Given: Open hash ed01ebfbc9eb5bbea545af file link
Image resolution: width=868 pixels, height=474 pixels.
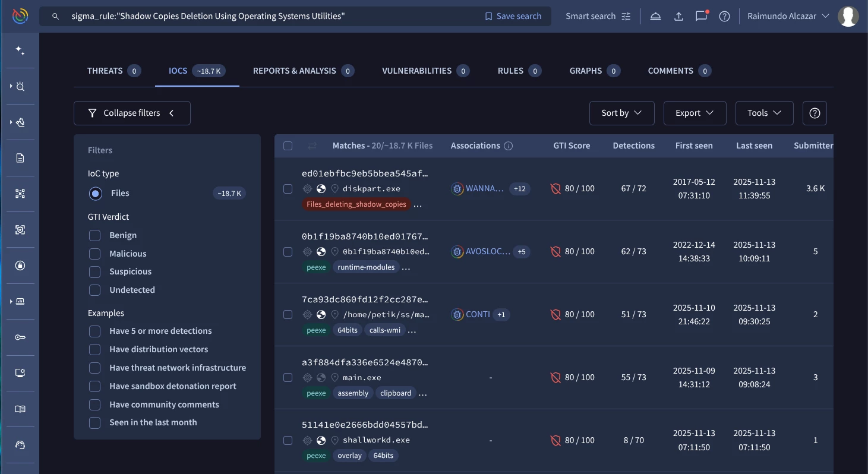Looking at the screenshot, I should [x=365, y=173].
